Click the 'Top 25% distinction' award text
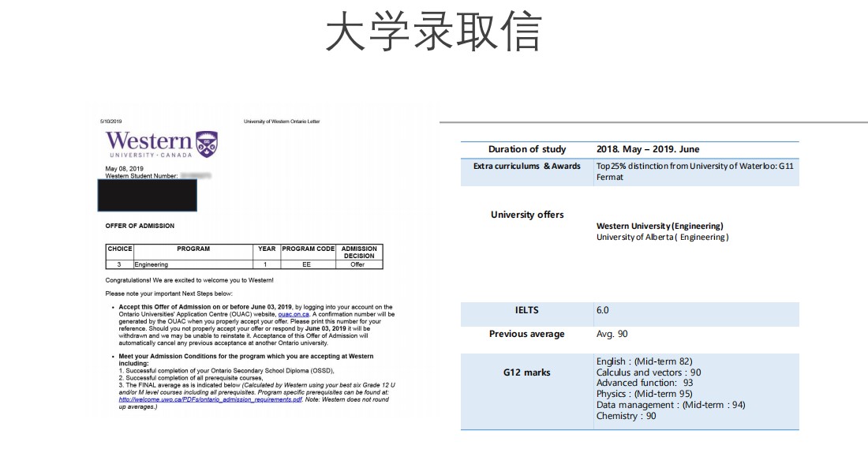Screen dimensions: 868x449 tap(694, 171)
